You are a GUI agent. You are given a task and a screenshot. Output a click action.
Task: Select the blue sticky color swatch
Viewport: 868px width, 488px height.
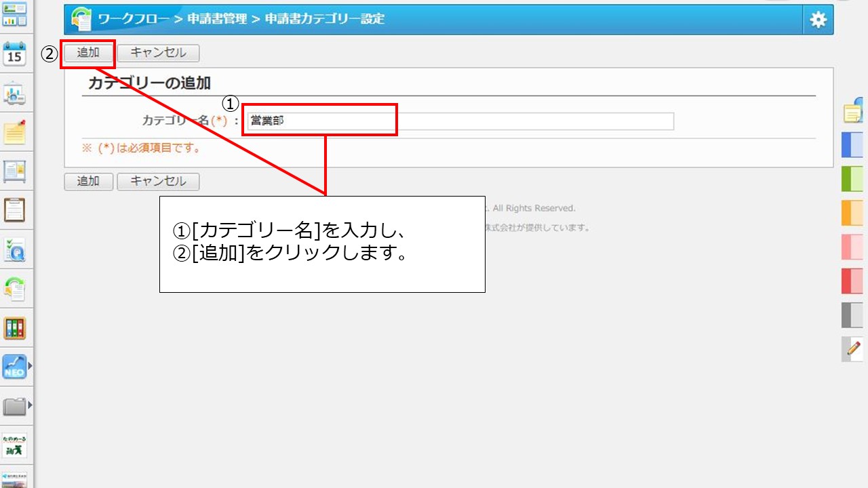coord(852,145)
